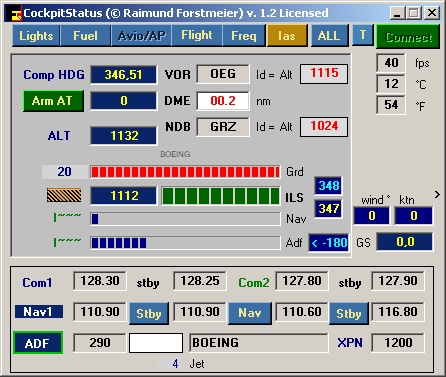Viewport: 446px width, 377px height.
Task: Toggle the T button
Action: [x=363, y=35]
